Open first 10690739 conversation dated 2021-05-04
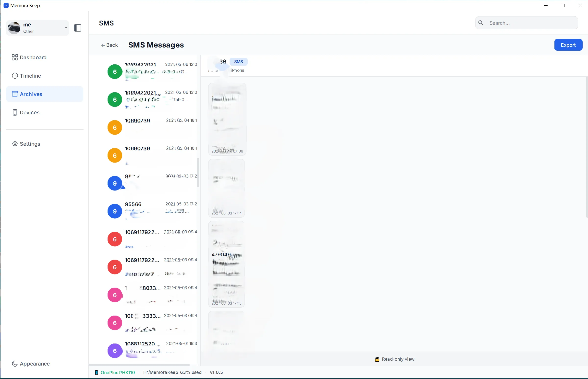 coord(151,128)
